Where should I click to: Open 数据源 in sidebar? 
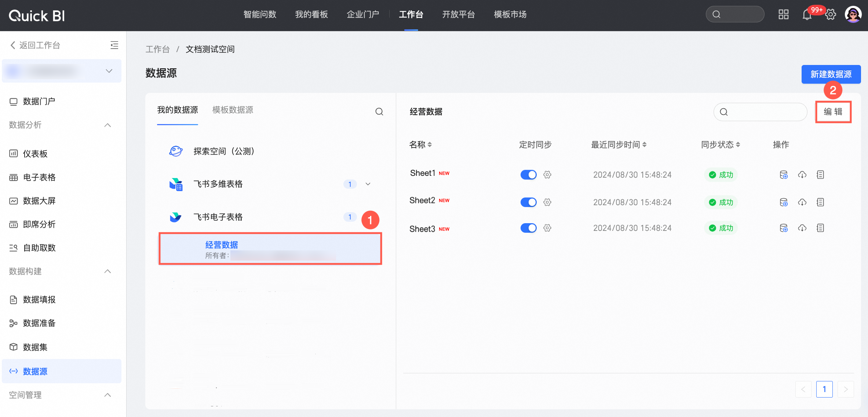62,371
